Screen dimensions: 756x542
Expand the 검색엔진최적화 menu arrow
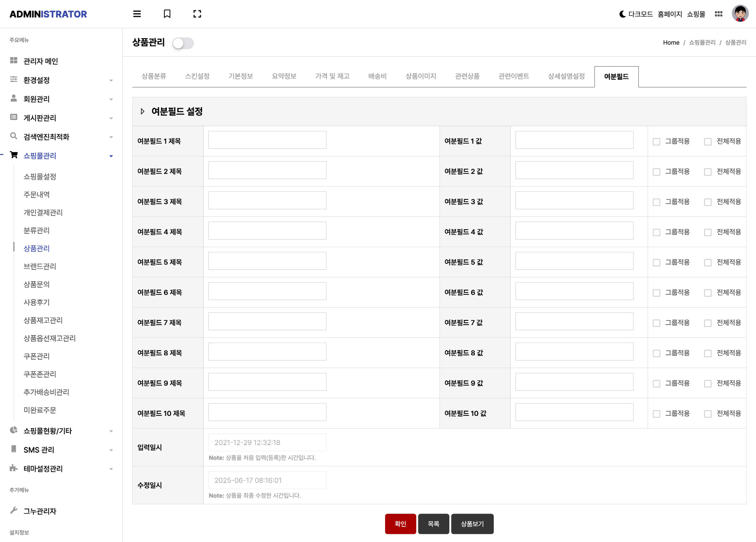pos(111,137)
